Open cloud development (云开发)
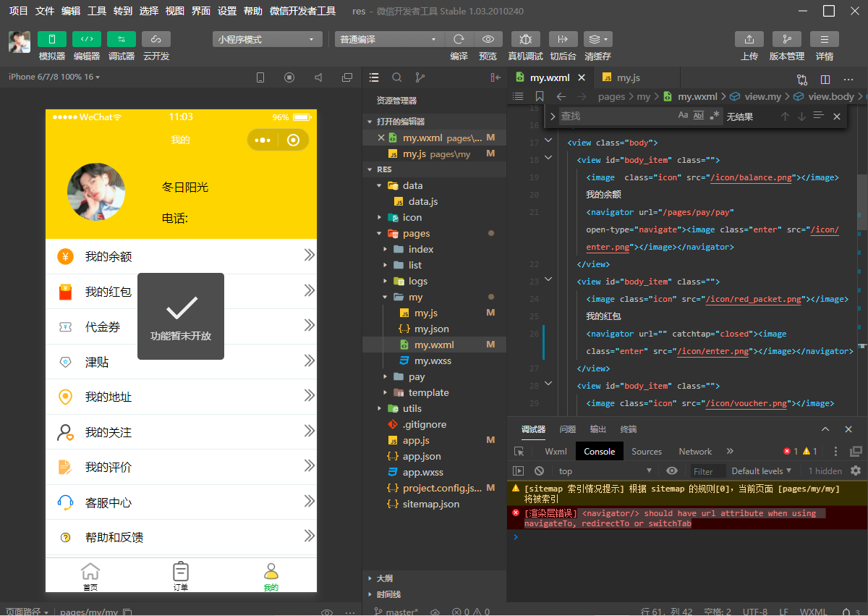Image resolution: width=868 pixels, height=616 pixels. [x=156, y=39]
